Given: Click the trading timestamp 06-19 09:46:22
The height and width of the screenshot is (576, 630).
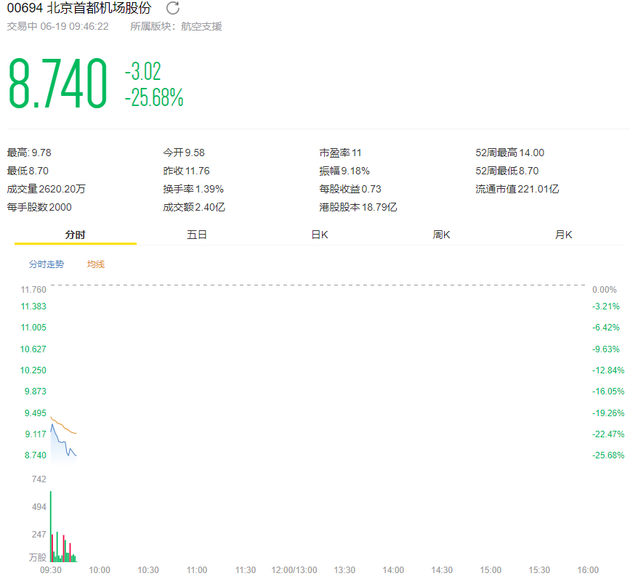Looking at the screenshot, I should 74,27.
